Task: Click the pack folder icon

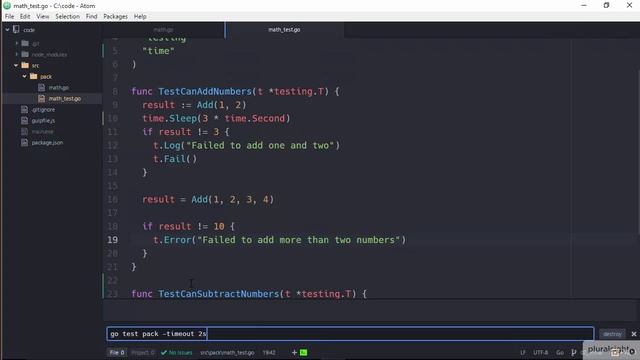Action: coord(33,76)
